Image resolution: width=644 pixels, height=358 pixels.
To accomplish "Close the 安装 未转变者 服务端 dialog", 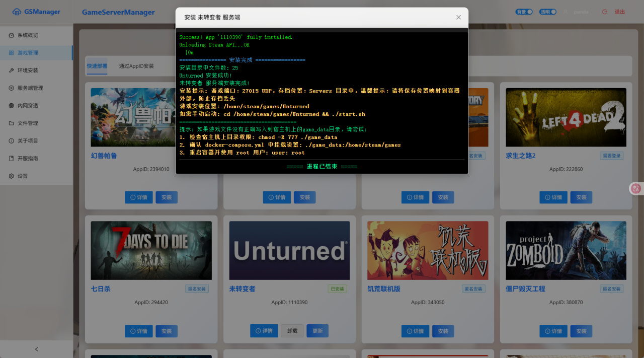I will (458, 17).
